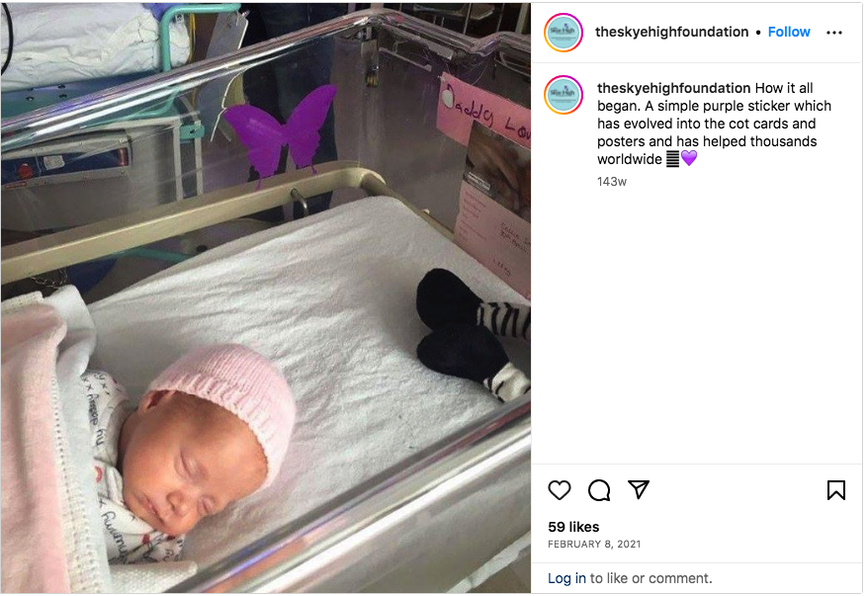This screenshot has height=596, width=868.
Task: Click the baby photo in the post
Action: (x=266, y=298)
